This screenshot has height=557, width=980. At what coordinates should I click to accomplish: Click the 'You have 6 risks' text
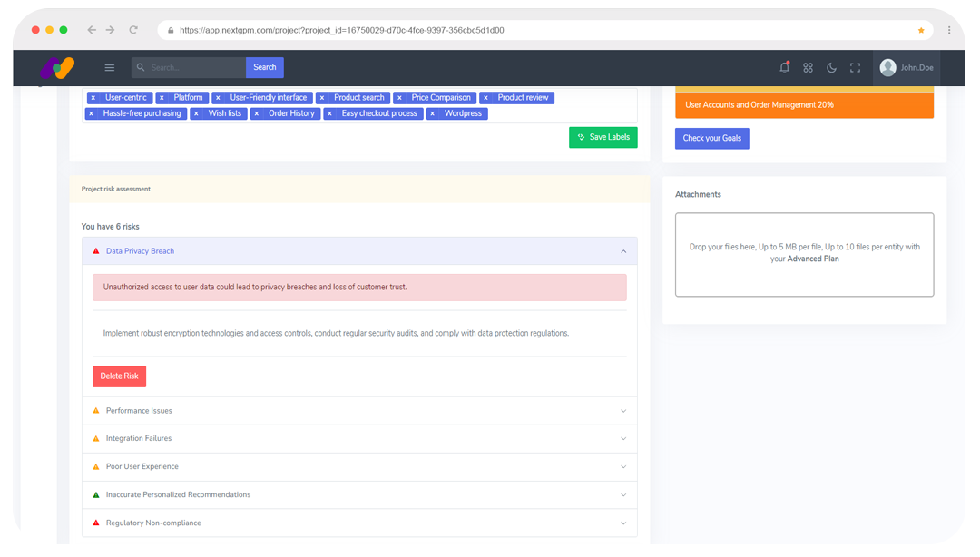coord(110,227)
